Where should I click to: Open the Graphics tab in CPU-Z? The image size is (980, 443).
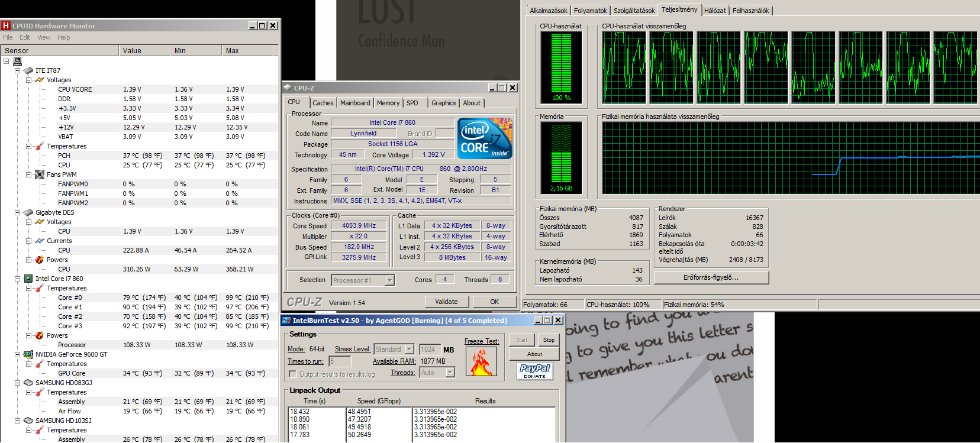(444, 103)
